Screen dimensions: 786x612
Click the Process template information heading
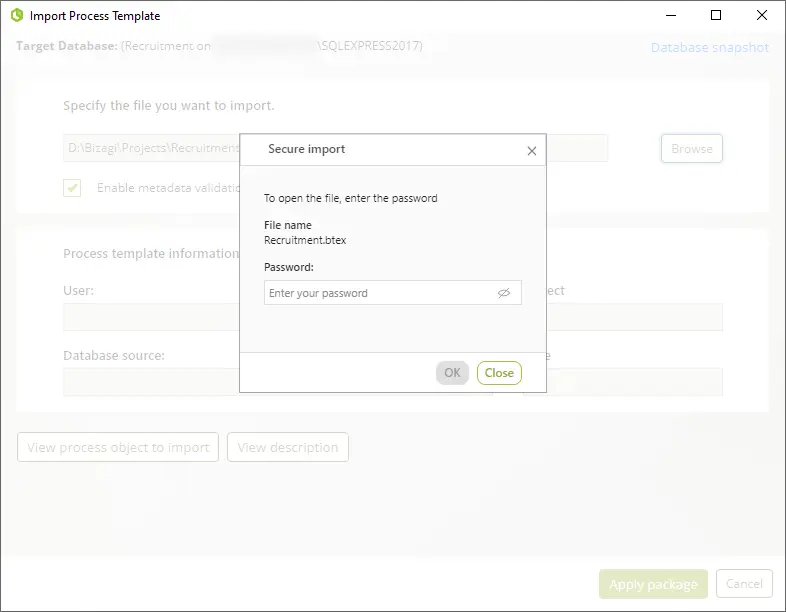151,254
